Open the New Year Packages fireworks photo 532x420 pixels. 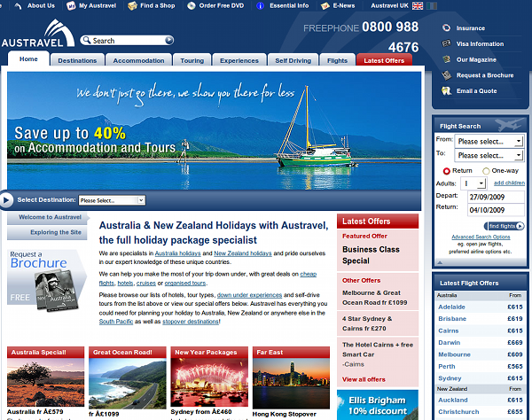tap(209, 383)
